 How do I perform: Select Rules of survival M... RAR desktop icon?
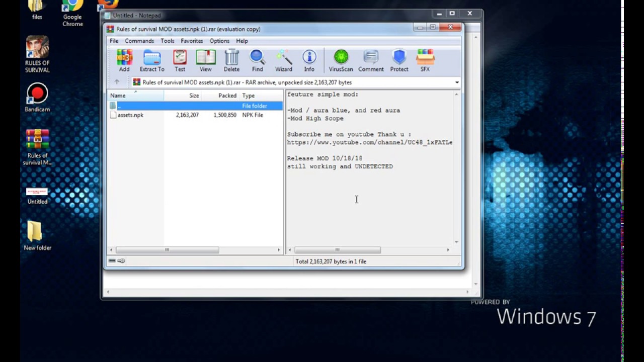(x=37, y=147)
